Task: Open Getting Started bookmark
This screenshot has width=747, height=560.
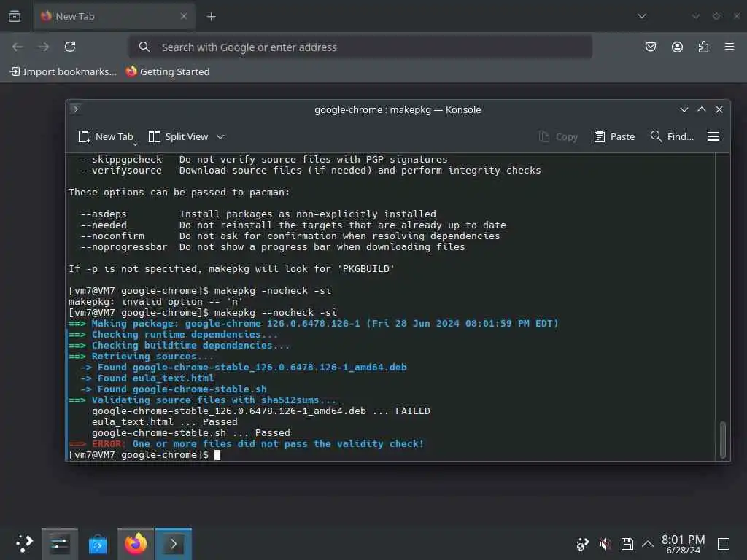Action: pyautogui.click(x=168, y=71)
